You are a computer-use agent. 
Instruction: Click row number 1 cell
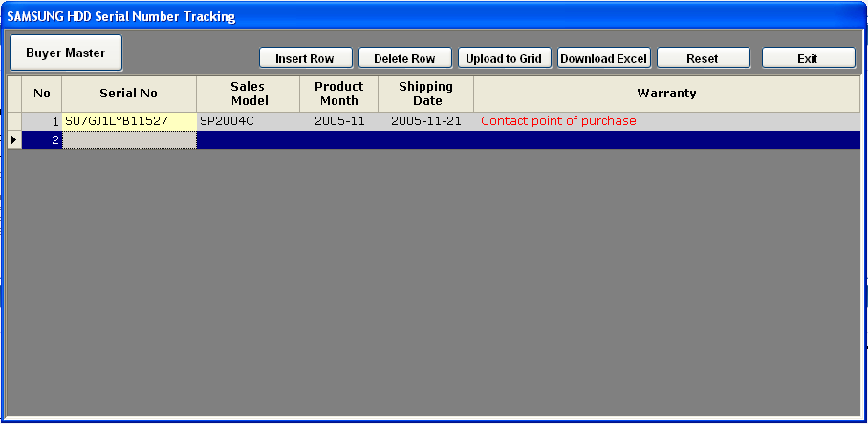[x=42, y=121]
